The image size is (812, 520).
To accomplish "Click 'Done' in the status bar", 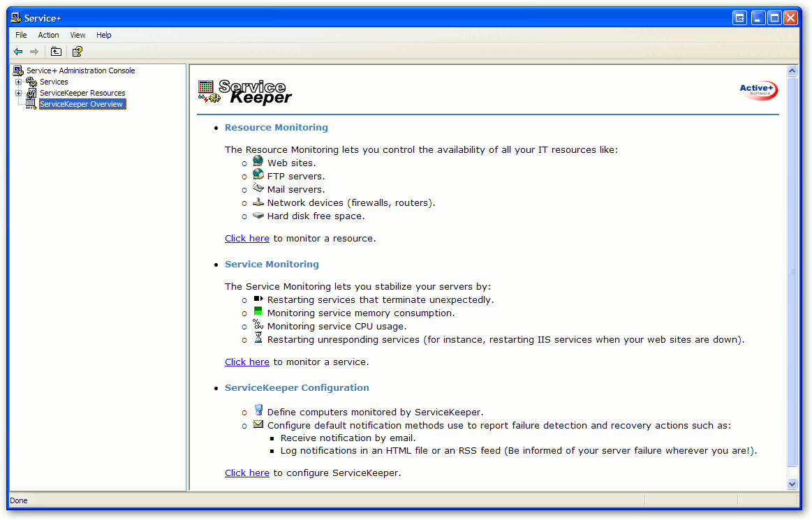I will click(x=19, y=500).
